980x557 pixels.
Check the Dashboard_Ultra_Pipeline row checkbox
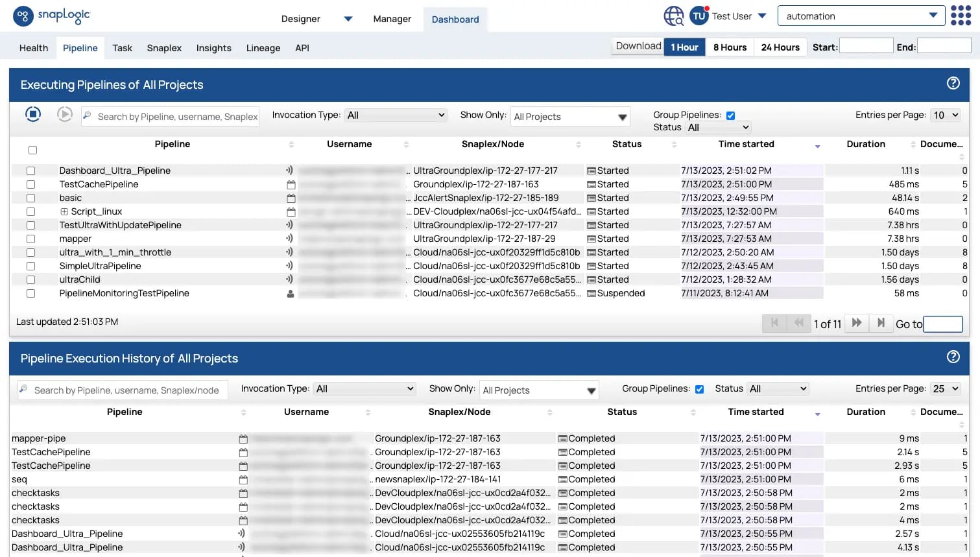click(x=30, y=171)
